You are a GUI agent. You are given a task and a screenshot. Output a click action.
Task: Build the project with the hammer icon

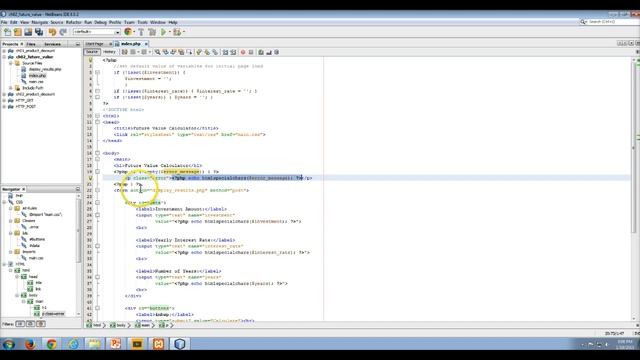tap(141, 32)
